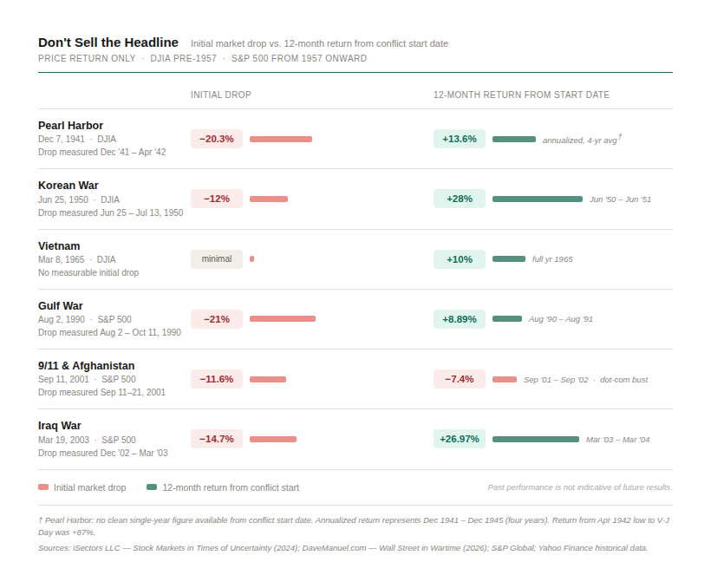The width and height of the screenshot is (711, 588).
Task: Click the Don't Sell the Headline title
Action: point(108,42)
